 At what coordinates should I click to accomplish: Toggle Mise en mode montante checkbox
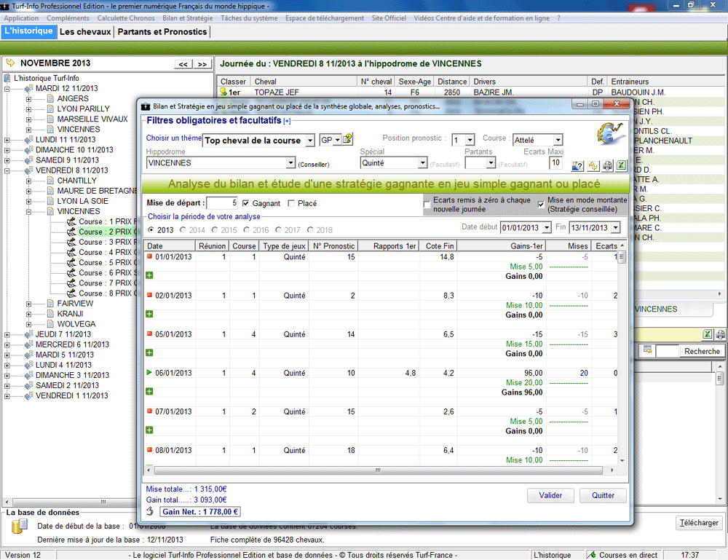click(541, 205)
